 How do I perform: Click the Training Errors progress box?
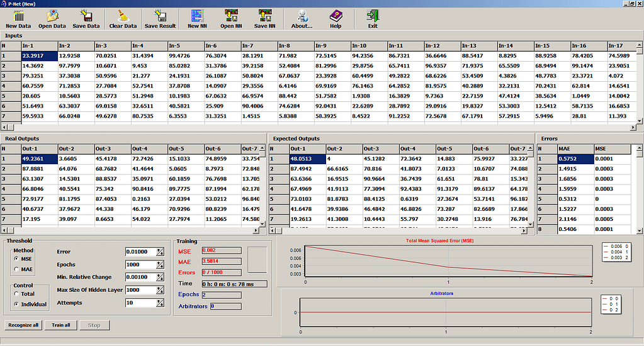(222, 272)
